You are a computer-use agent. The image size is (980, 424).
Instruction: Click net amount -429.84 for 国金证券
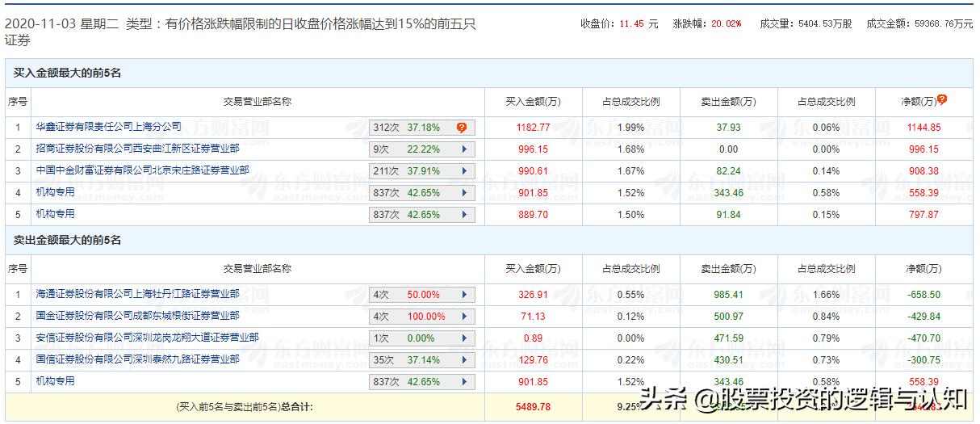point(923,317)
